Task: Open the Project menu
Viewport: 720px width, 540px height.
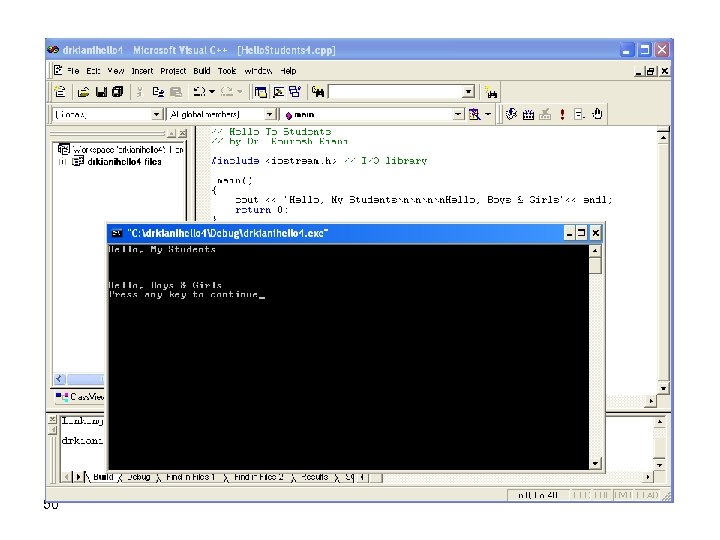Action: [173, 71]
